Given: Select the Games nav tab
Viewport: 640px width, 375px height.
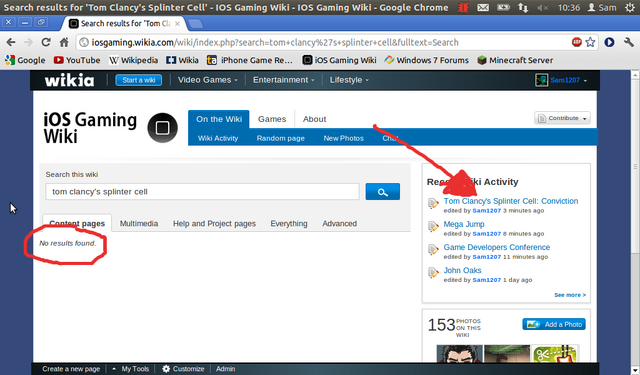Looking at the screenshot, I should (x=272, y=119).
